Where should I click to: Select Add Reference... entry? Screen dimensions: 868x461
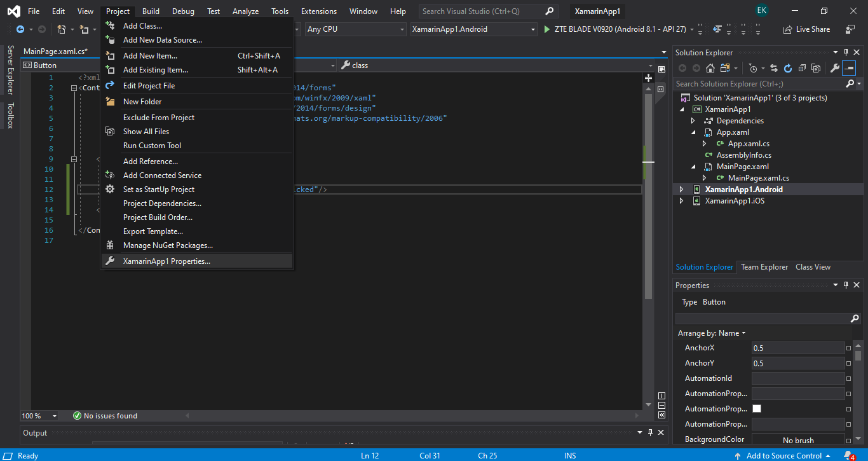[197, 162]
